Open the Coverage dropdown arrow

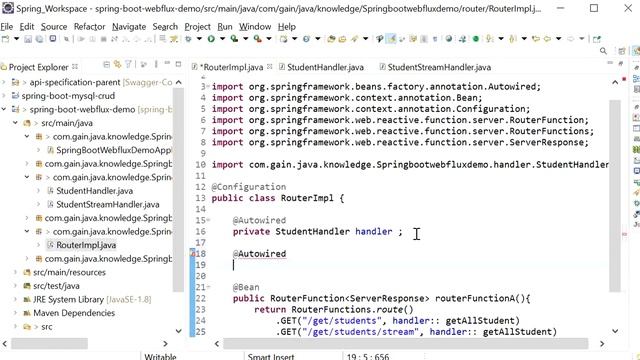tap(246, 39)
